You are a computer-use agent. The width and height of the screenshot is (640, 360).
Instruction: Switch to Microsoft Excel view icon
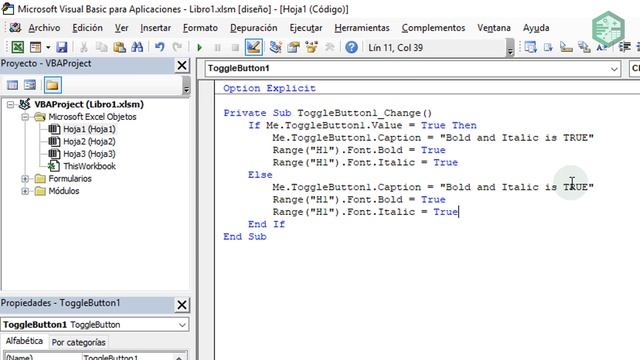[x=17, y=47]
